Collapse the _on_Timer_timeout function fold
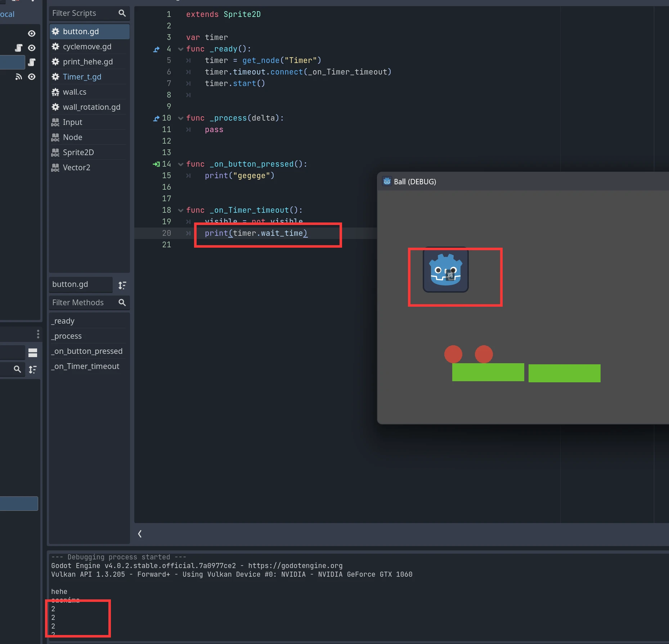Image resolution: width=669 pixels, height=644 pixels. click(x=180, y=210)
